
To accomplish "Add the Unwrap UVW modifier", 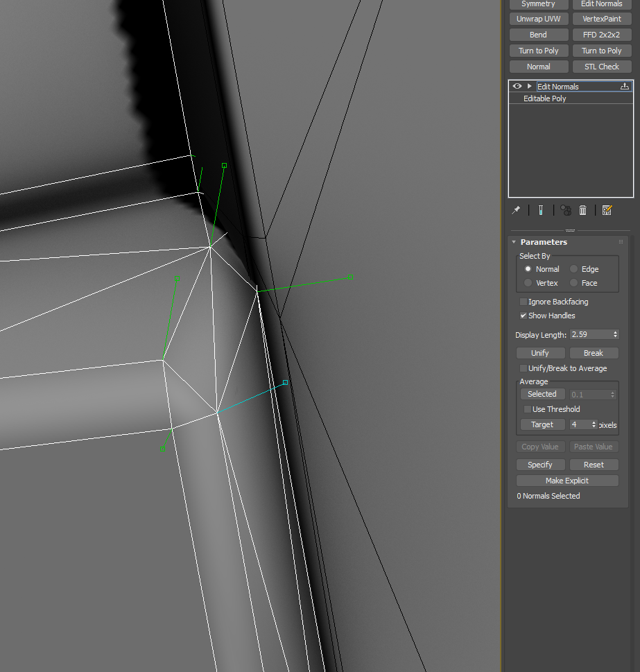I will point(539,19).
